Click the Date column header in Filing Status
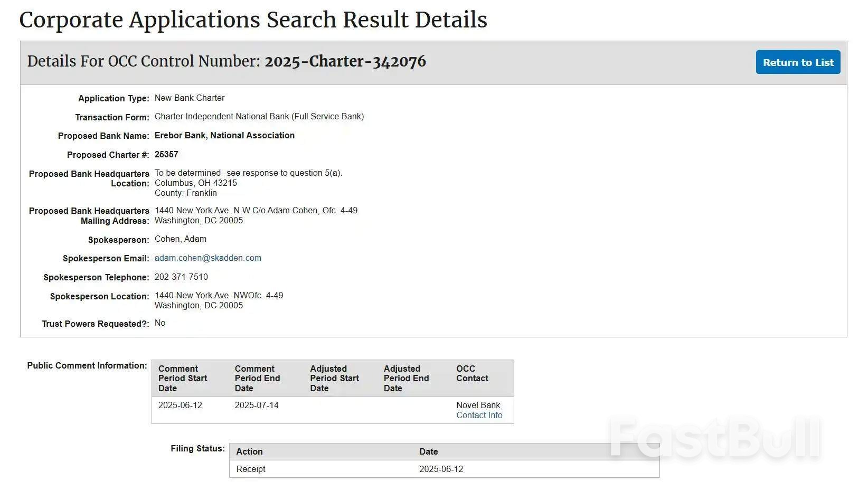Screen dimensions: 868x500 coord(428,452)
